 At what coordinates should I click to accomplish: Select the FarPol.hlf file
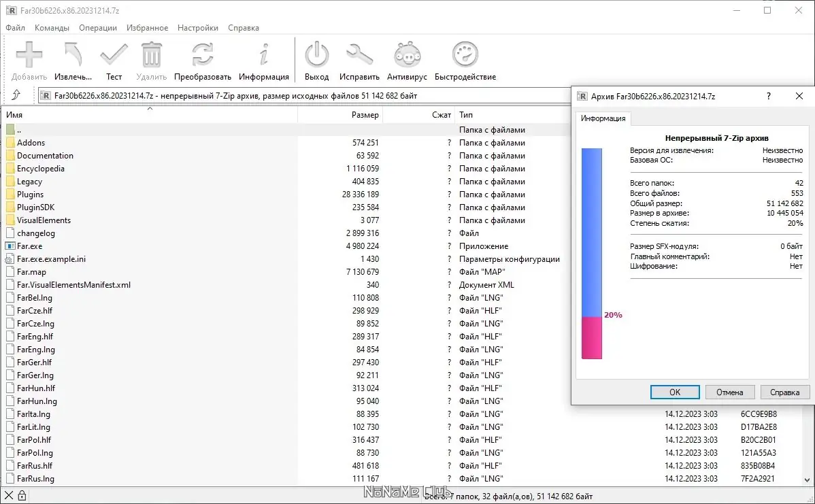click(x=34, y=440)
